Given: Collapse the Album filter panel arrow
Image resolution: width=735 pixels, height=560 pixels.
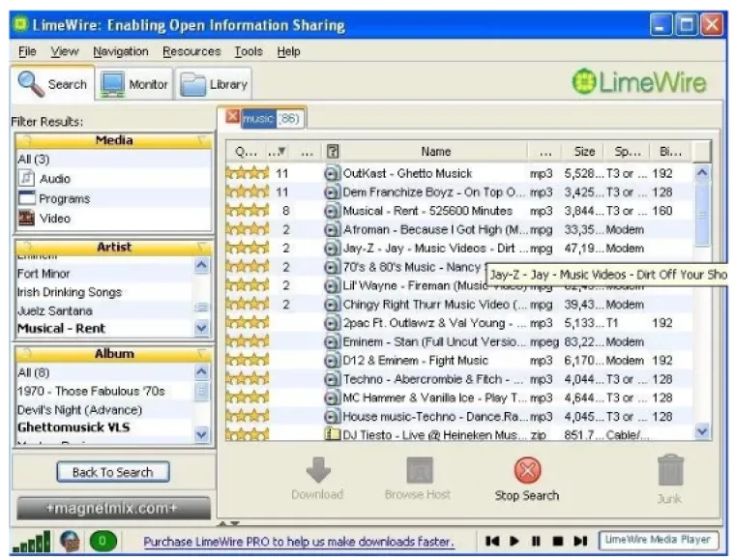Looking at the screenshot, I should (201, 354).
